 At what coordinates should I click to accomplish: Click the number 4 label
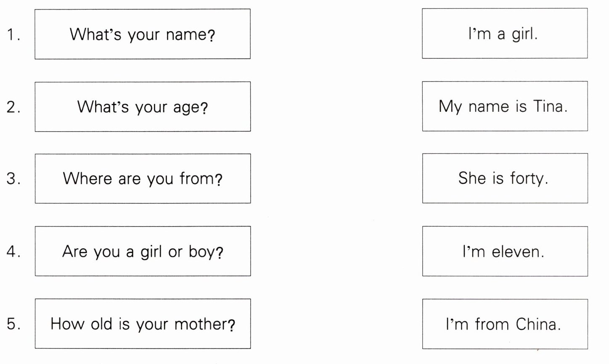tap(13, 251)
